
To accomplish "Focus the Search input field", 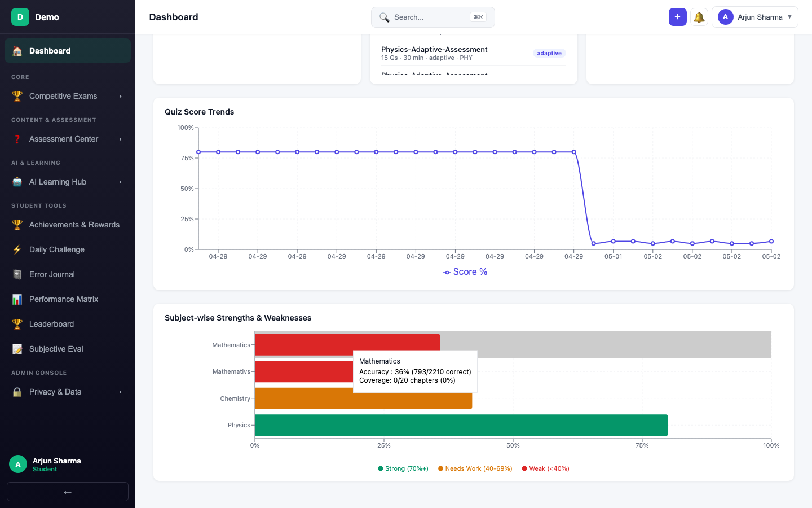I will tap(433, 17).
